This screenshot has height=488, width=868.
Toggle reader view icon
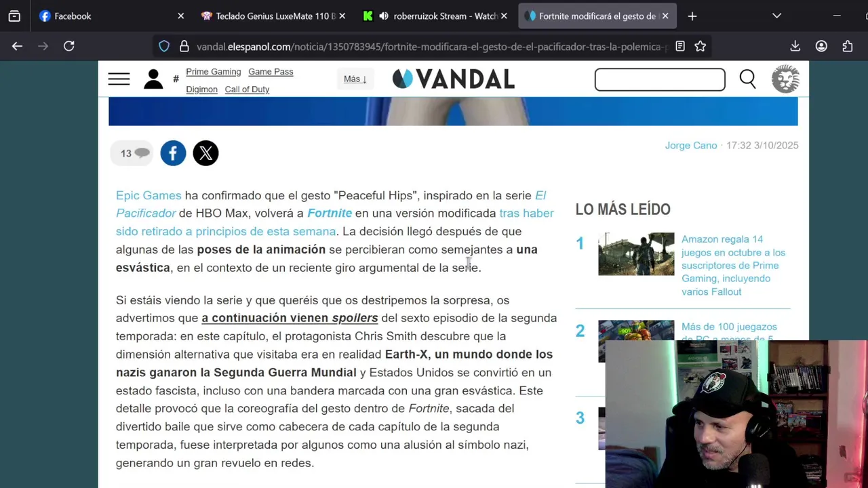[x=680, y=46]
